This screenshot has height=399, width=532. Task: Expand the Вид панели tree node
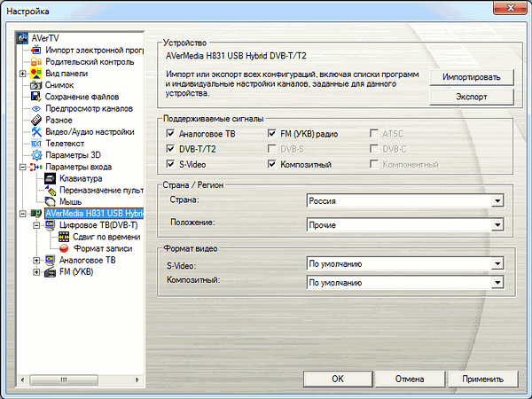coord(23,74)
